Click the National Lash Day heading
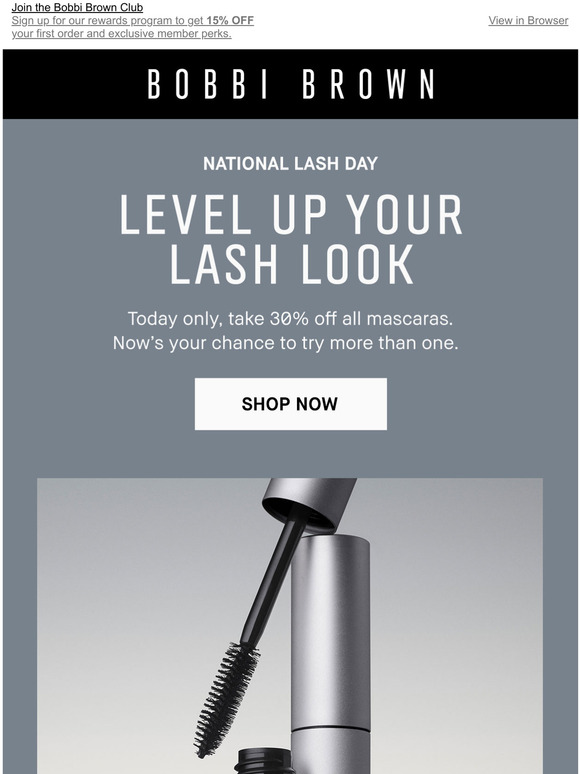Viewport: 580px width, 774px height. [290, 164]
